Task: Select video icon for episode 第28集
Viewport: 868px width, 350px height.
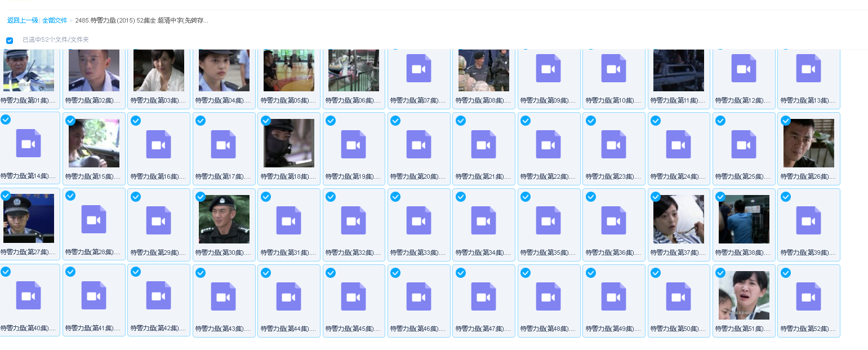Action: tap(94, 219)
